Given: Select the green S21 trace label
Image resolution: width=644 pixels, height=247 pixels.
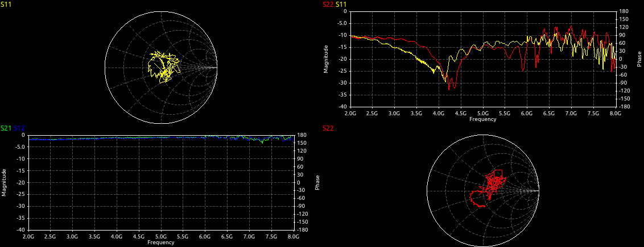Looking at the screenshot, I should pyautogui.click(x=6, y=128).
